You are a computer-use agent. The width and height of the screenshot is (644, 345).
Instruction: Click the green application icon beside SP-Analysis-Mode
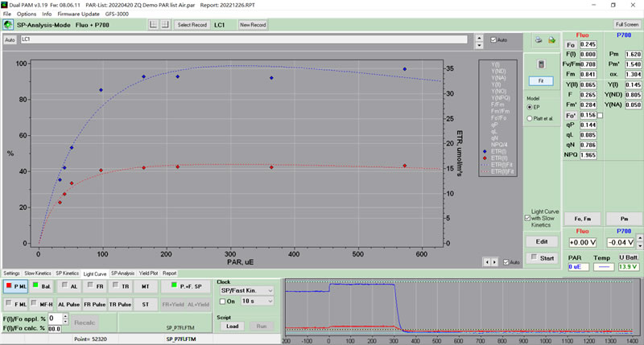(8, 26)
